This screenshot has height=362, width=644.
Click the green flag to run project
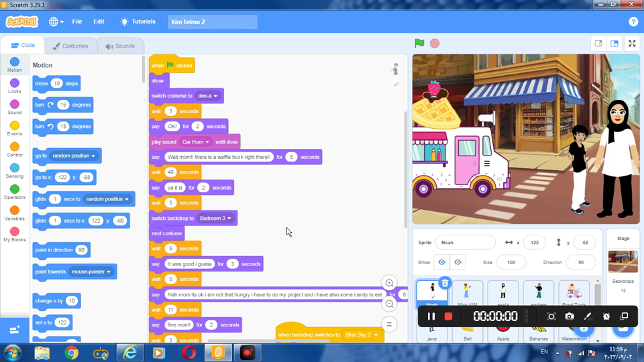point(419,43)
